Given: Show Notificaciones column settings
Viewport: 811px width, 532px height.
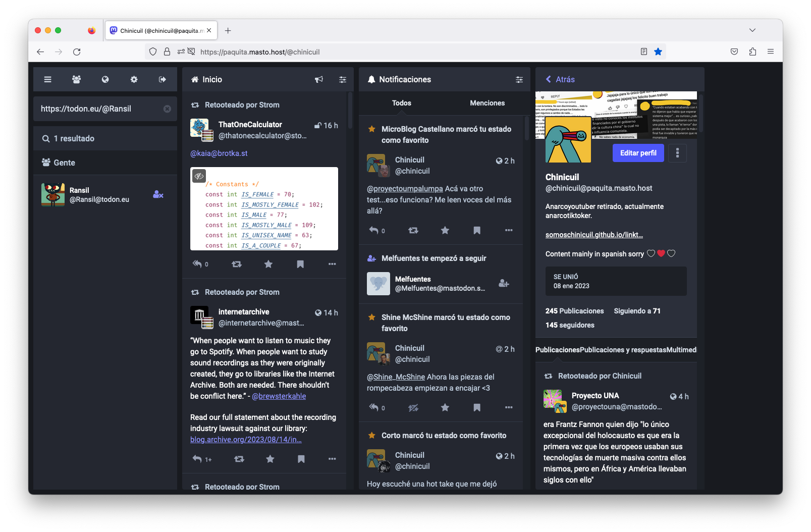Looking at the screenshot, I should tap(519, 79).
